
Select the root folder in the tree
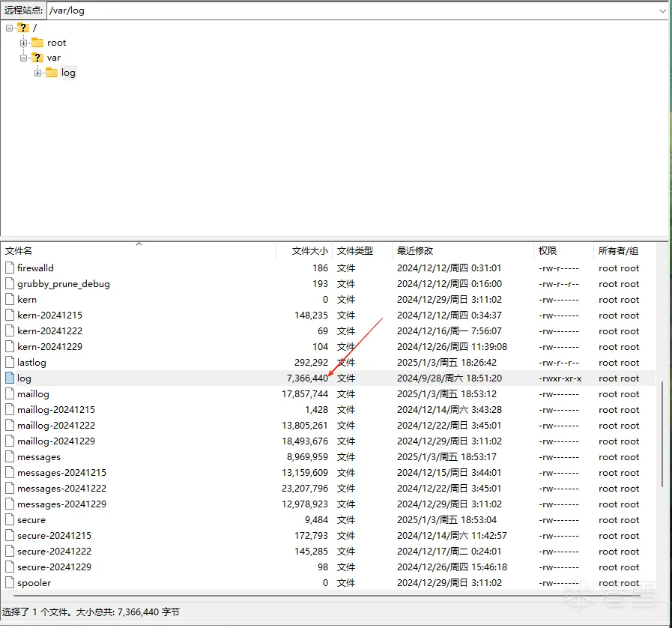tap(57, 43)
